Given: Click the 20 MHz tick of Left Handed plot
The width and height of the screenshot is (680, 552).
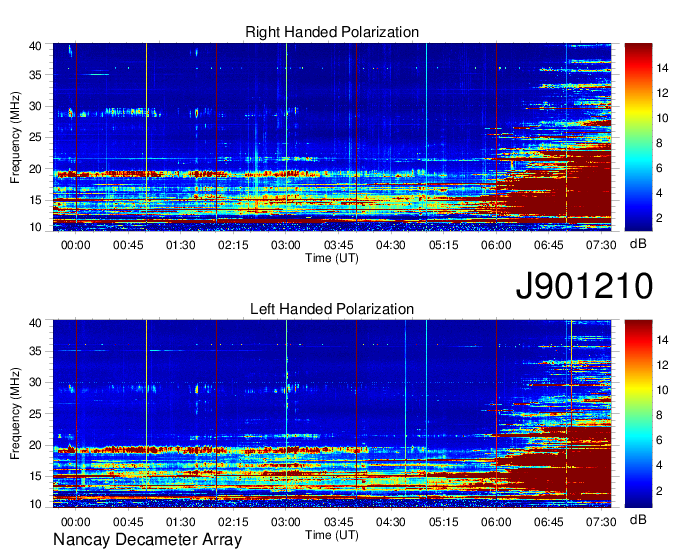Looking at the screenshot, I should (x=35, y=445).
